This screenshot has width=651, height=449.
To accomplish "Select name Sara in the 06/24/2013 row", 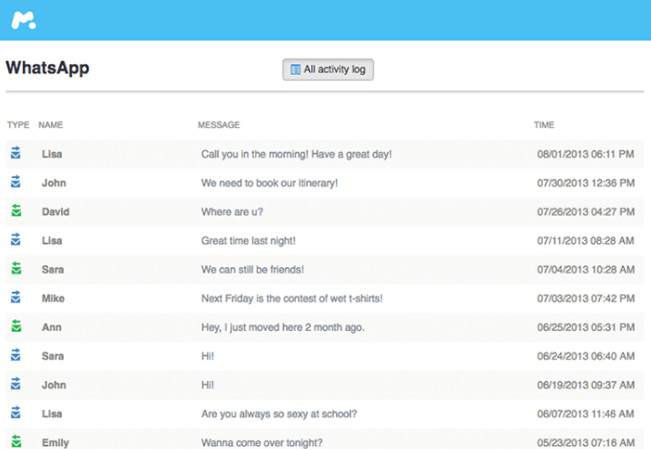I will 53,356.
